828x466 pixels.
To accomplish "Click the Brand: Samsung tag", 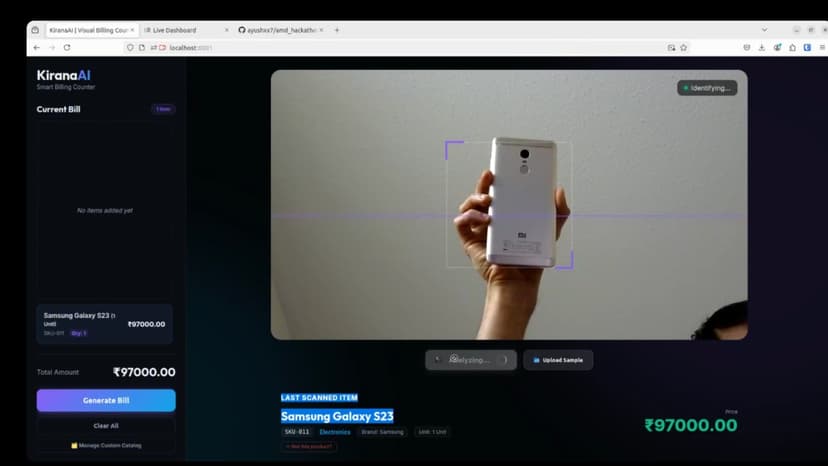I will (382, 432).
